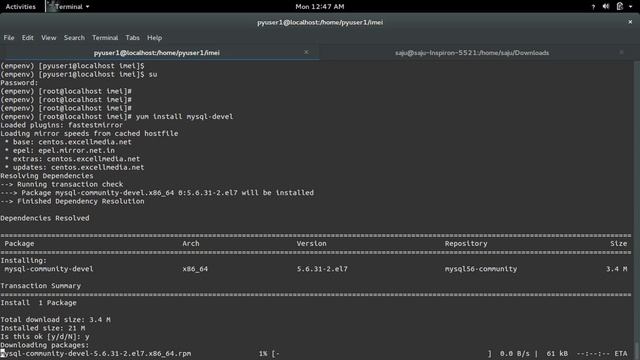The height and width of the screenshot is (360, 640).
Task: Click the 'Finished Dependency Resolution' line
Action: pos(72,201)
